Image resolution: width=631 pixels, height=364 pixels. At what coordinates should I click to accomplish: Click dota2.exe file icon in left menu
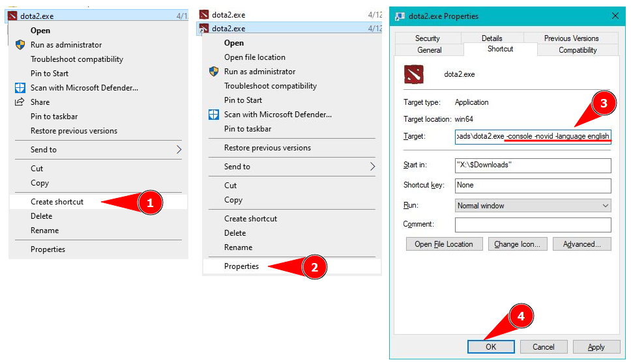pyautogui.click(x=12, y=16)
